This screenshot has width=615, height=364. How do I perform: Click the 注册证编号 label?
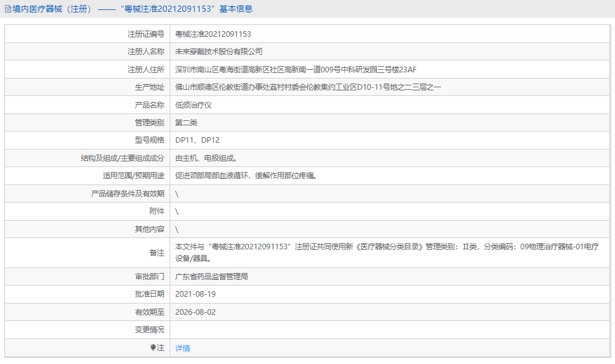[146, 34]
